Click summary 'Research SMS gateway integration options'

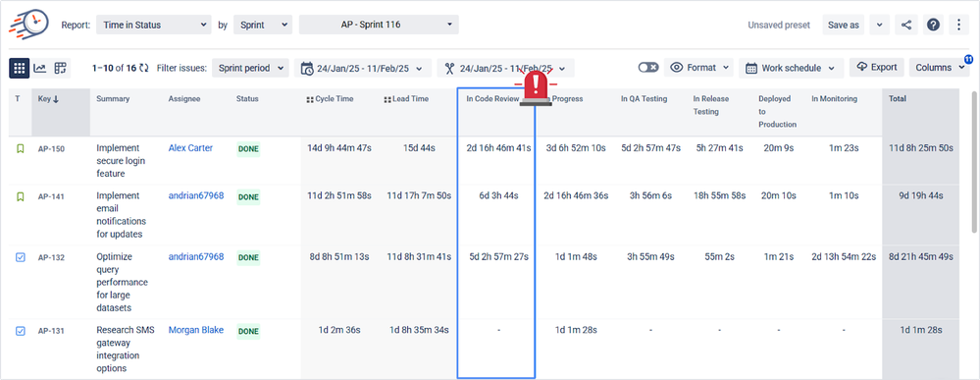[125, 349]
